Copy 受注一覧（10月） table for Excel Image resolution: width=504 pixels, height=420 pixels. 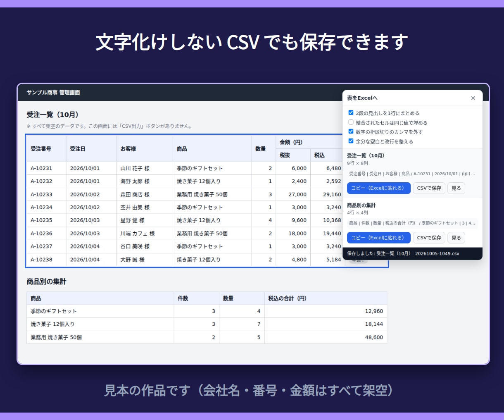point(378,188)
